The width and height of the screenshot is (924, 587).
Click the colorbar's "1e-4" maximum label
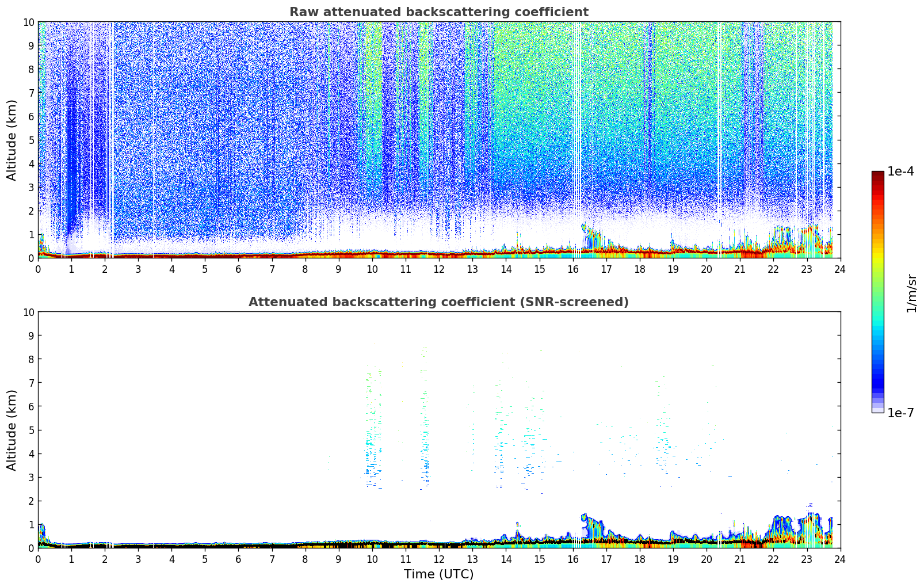pos(900,171)
